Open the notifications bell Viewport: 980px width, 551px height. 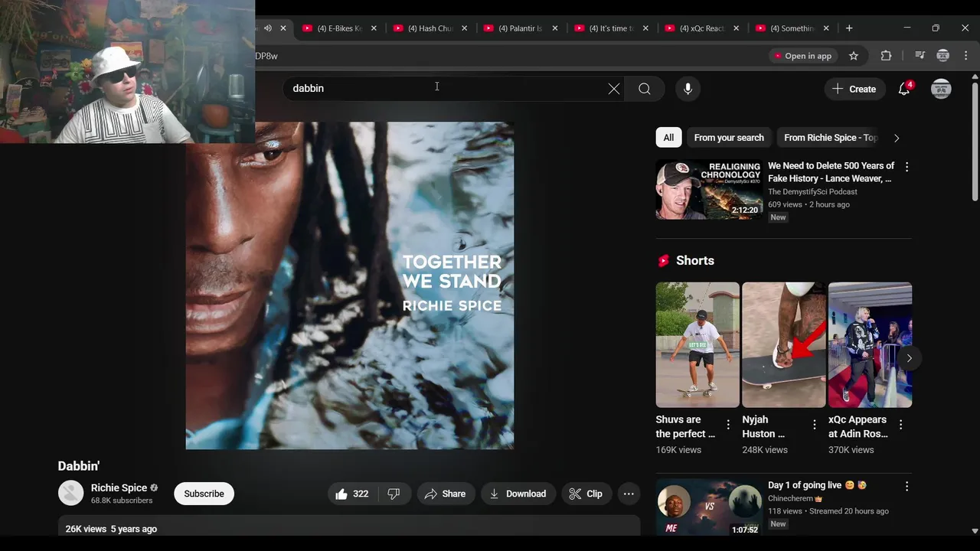coord(904,89)
